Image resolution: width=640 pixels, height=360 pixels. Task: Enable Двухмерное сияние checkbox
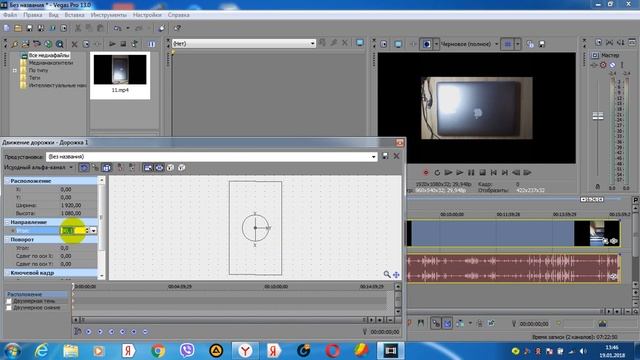pyautogui.click(x=9, y=308)
